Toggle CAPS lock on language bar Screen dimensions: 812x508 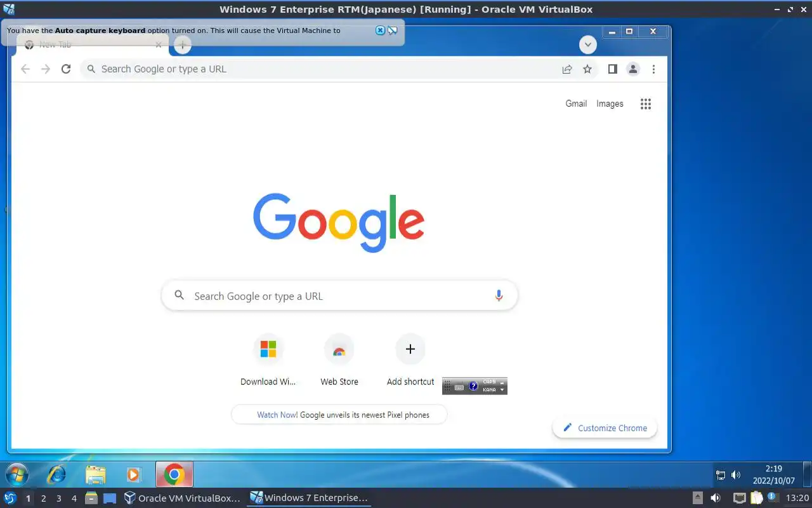[x=489, y=382]
